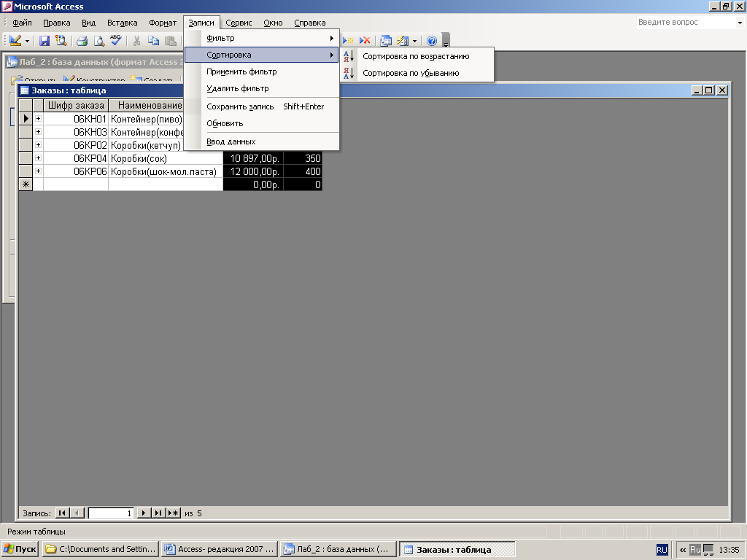Image resolution: width=747 pixels, height=560 pixels.
Task: Click the cell 12 000,00р.
Action: click(x=253, y=171)
